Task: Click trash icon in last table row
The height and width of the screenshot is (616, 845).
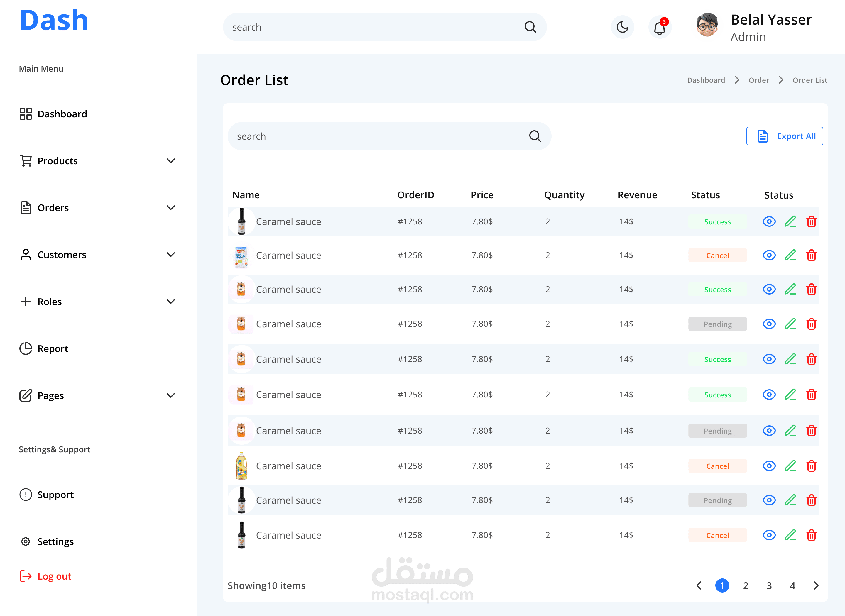Action: pyautogui.click(x=812, y=535)
